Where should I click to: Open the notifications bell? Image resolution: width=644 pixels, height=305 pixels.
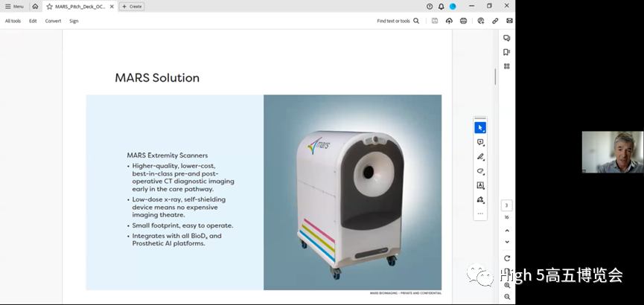441,6
